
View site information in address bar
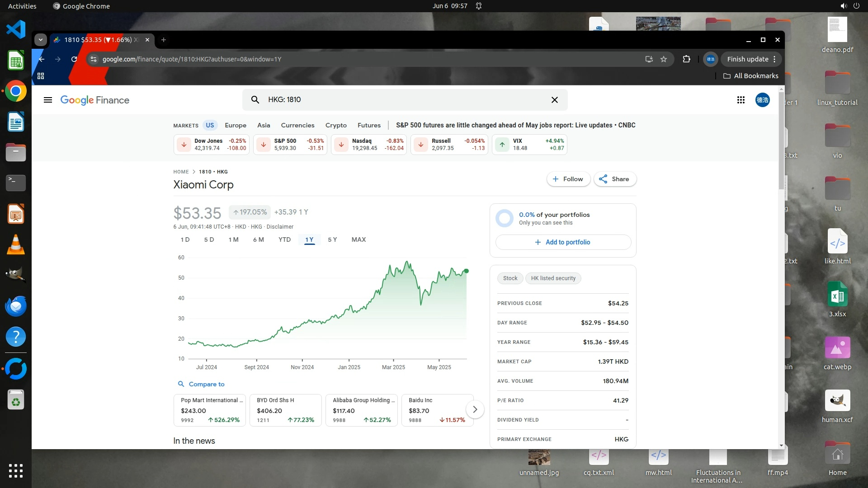pyautogui.click(x=93, y=59)
